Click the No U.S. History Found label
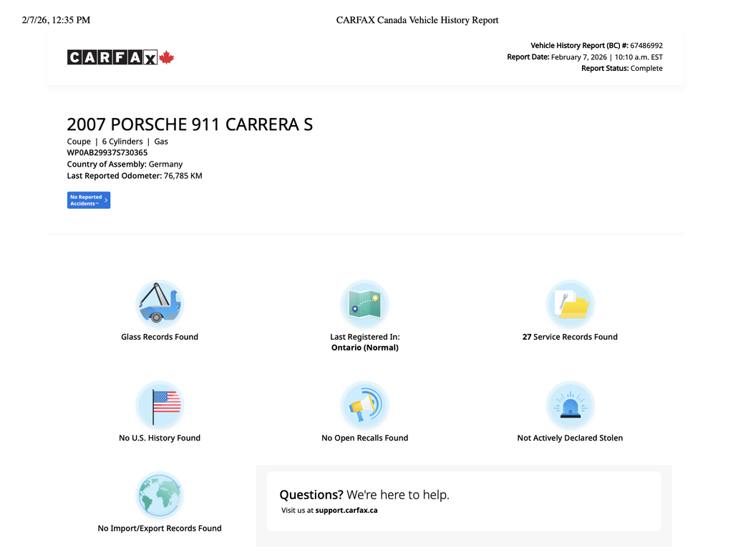733x560 pixels. coord(160,438)
